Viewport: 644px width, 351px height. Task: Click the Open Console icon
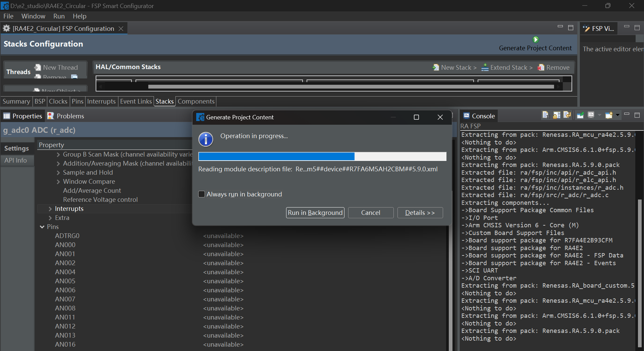pyautogui.click(x=609, y=115)
